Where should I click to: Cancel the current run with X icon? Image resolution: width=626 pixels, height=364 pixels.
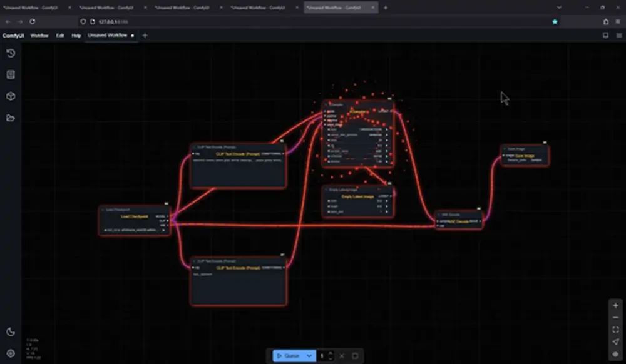coord(342,356)
